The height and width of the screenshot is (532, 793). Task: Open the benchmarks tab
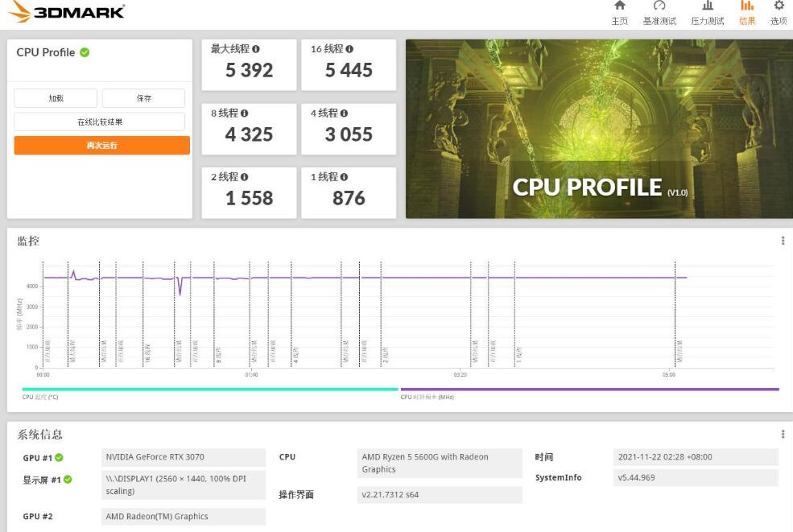[x=659, y=13]
